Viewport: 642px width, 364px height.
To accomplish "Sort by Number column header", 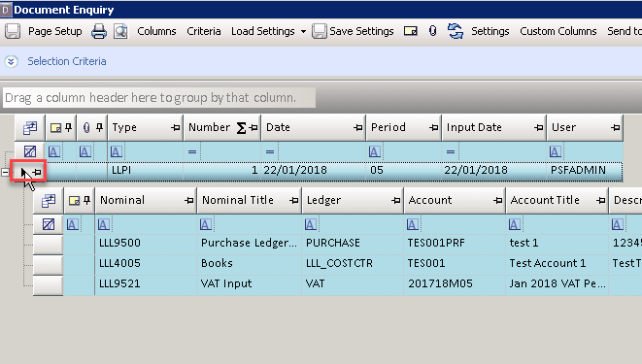I will coord(209,127).
